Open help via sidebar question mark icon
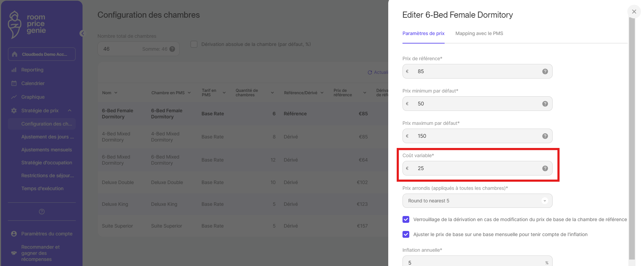The width and height of the screenshot is (644, 266). coord(42,212)
